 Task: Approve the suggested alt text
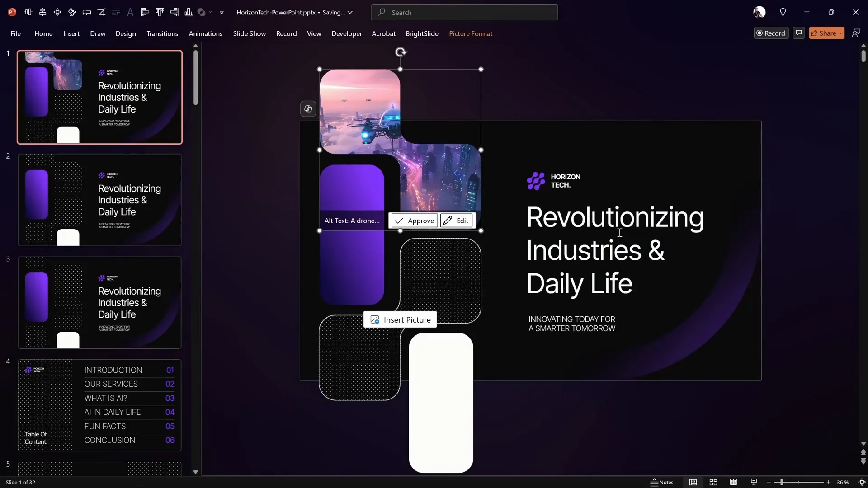414,221
